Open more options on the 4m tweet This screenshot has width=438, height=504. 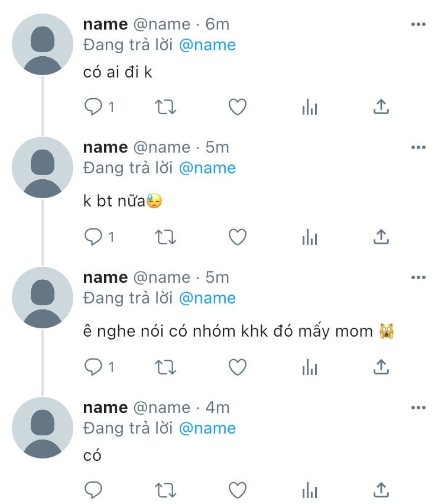coord(418,408)
